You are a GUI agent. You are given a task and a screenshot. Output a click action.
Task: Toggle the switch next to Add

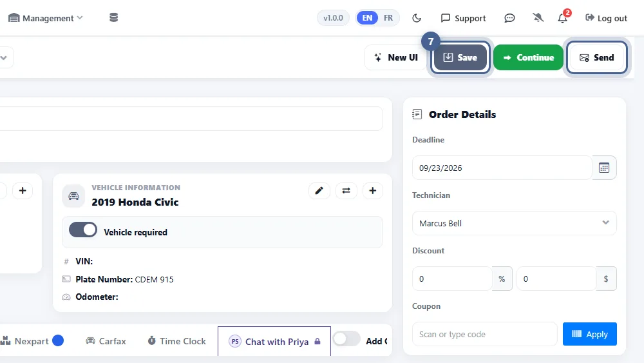346,339
